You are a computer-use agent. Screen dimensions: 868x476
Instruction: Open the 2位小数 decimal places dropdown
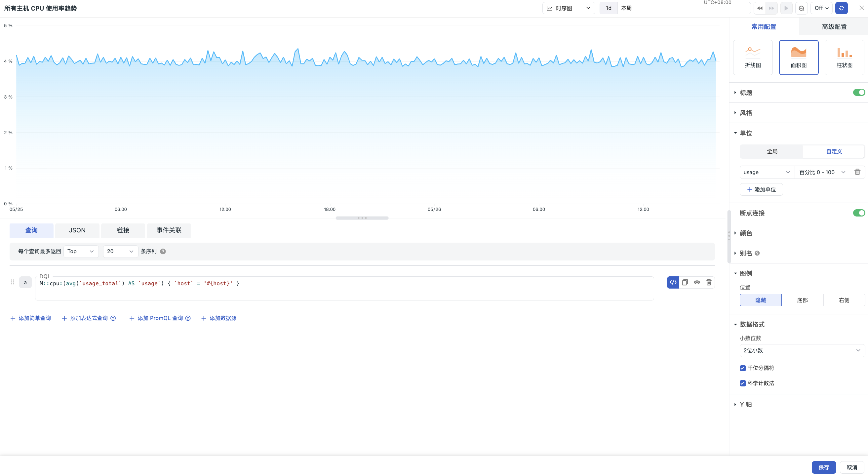click(802, 350)
